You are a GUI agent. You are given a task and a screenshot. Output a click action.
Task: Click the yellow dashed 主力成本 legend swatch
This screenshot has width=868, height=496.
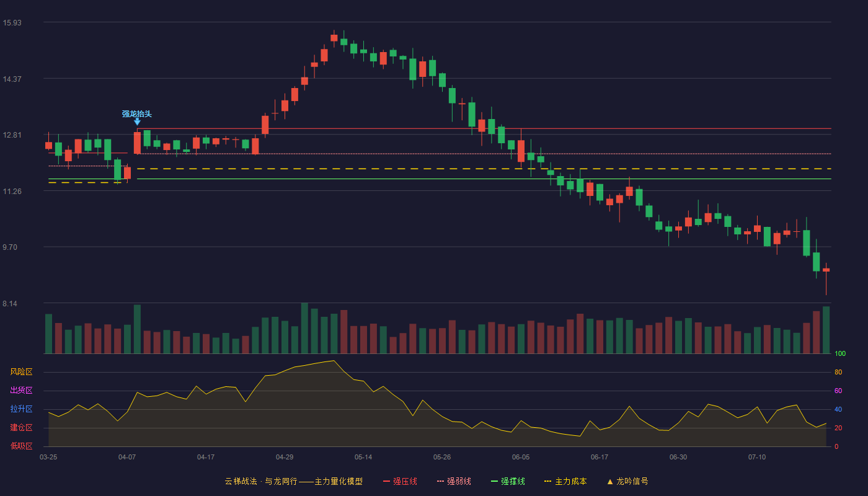point(547,481)
